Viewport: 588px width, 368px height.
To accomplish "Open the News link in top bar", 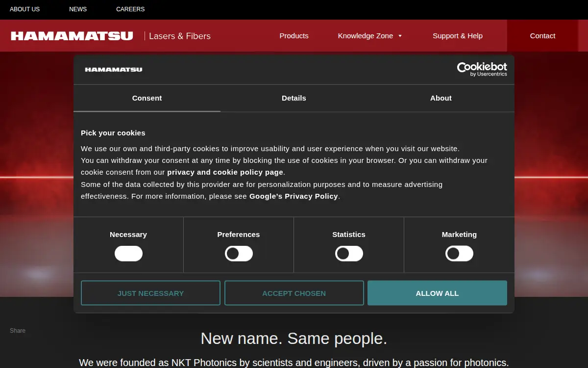I will [78, 9].
